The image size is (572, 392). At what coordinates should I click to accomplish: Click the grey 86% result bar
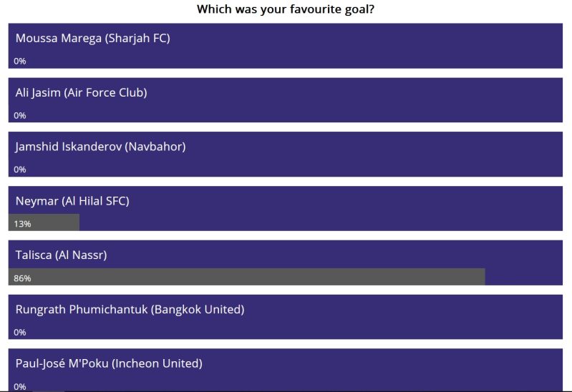(x=246, y=276)
